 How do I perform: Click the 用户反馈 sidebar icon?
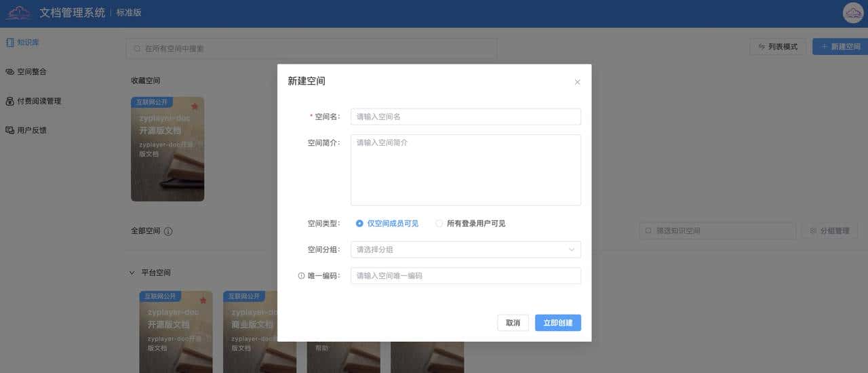coord(9,130)
